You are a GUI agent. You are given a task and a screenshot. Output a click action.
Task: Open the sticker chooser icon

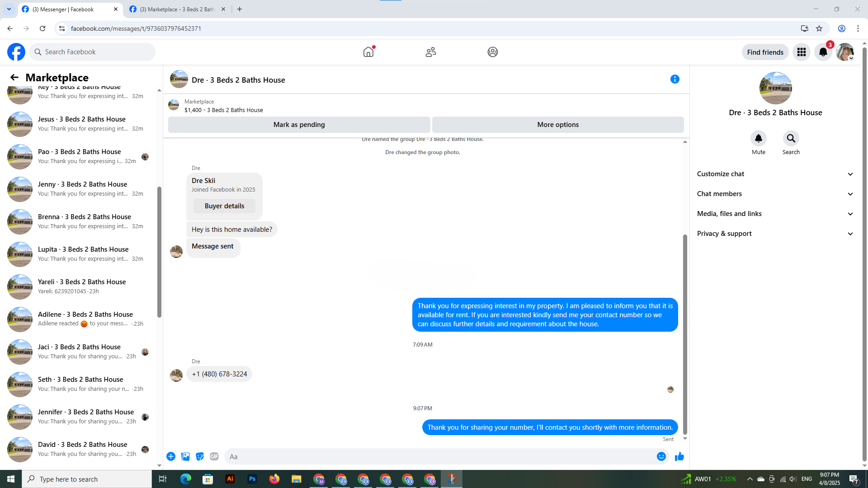tap(200, 456)
